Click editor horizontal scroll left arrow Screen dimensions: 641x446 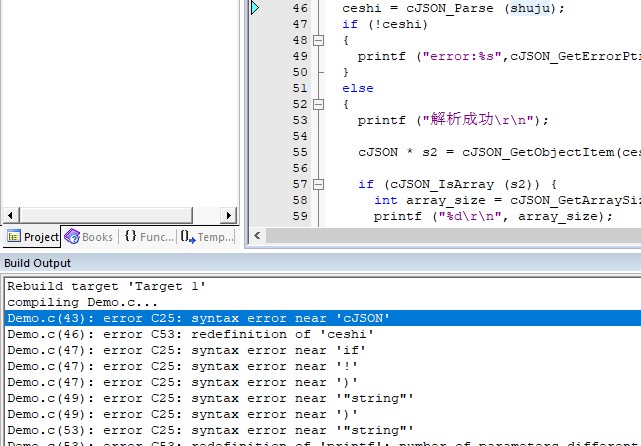pyautogui.click(x=257, y=235)
